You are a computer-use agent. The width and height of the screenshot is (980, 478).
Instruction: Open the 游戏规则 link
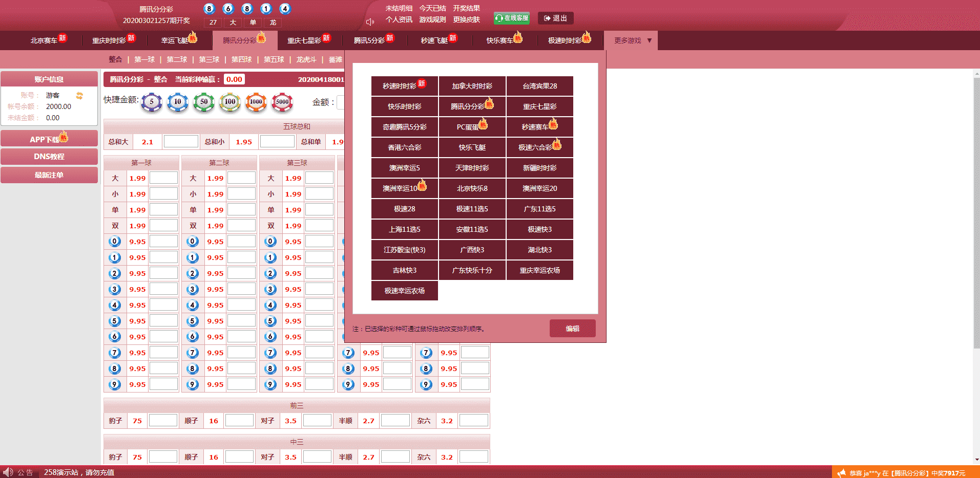pyautogui.click(x=432, y=19)
